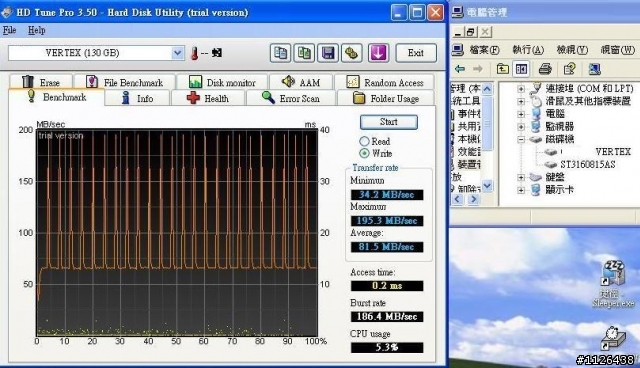Select the 監視器 tree item
The image size is (640, 368).
(x=560, y=126)
